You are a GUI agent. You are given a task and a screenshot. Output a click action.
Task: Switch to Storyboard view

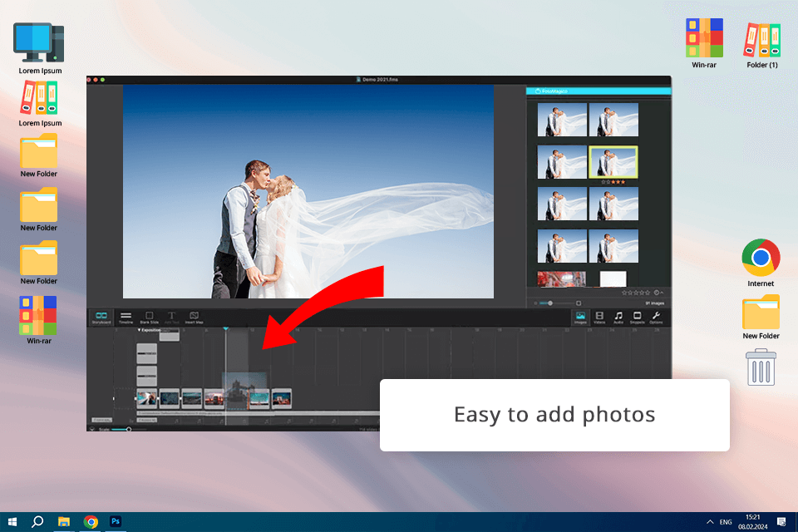tap(101, 318)
